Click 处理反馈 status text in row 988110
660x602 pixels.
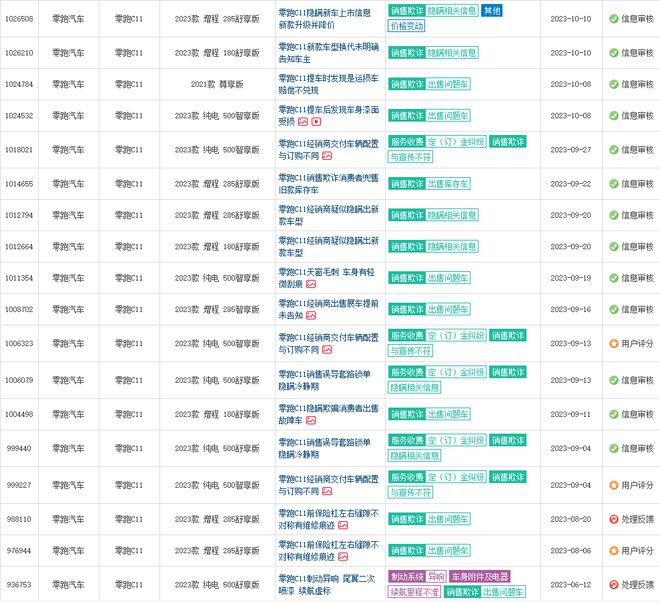637,519
